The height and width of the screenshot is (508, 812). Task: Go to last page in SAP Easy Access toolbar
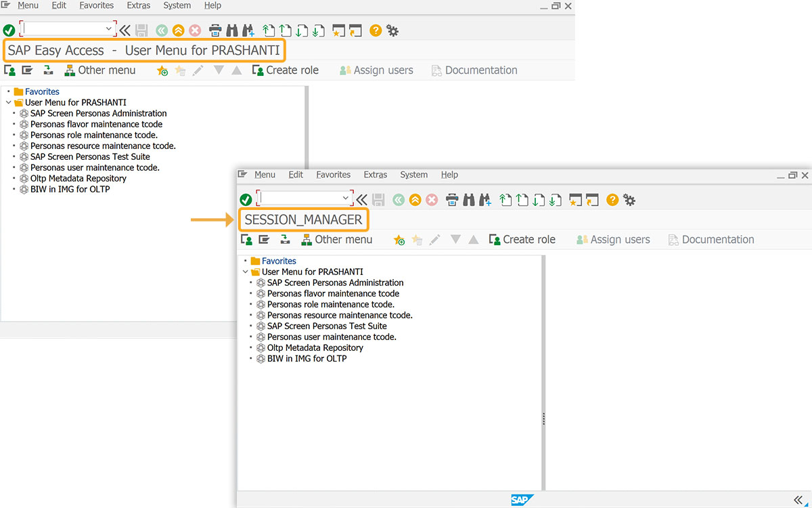click(x=317, y=30)
